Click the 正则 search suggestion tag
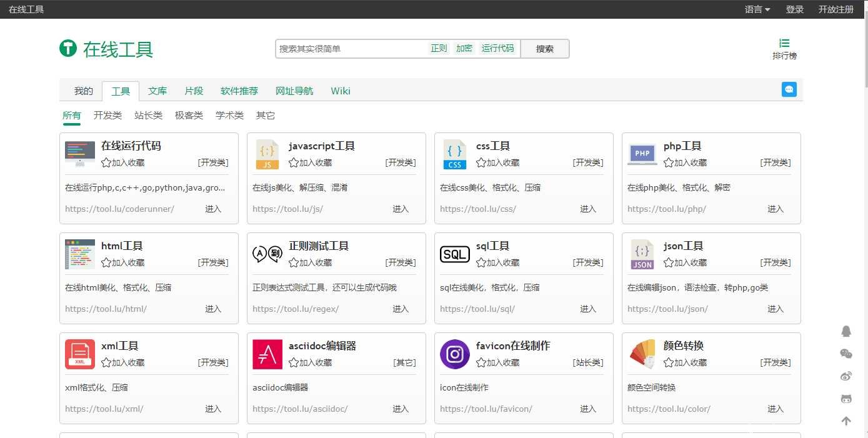Image resolution: width=868 pixels, height=438 pixels. tap(439, 48)
